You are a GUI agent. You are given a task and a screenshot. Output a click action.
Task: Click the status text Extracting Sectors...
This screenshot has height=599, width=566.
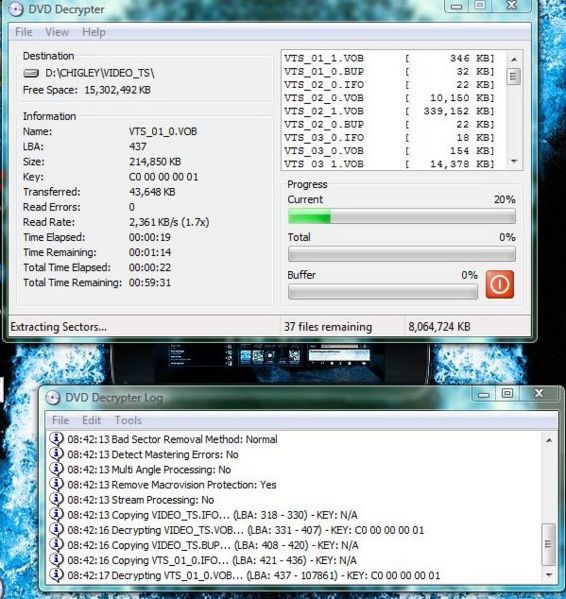(x=58, y=327)
